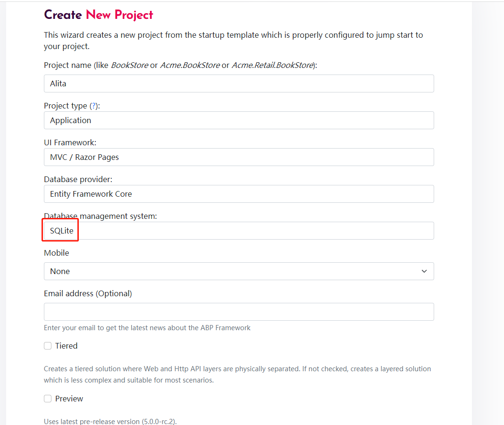Expand the UI Framework dropdown

(239, 157)
